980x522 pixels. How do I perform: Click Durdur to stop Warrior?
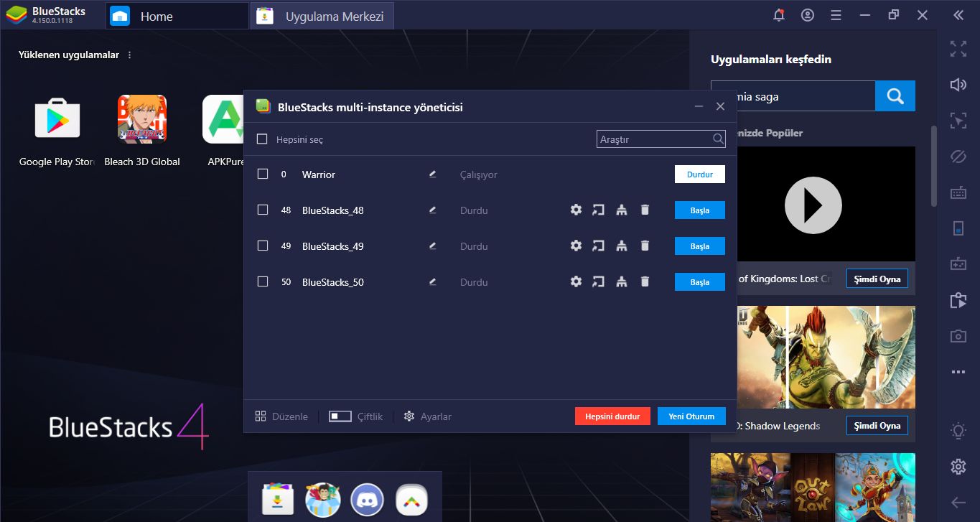click(699, 174)
